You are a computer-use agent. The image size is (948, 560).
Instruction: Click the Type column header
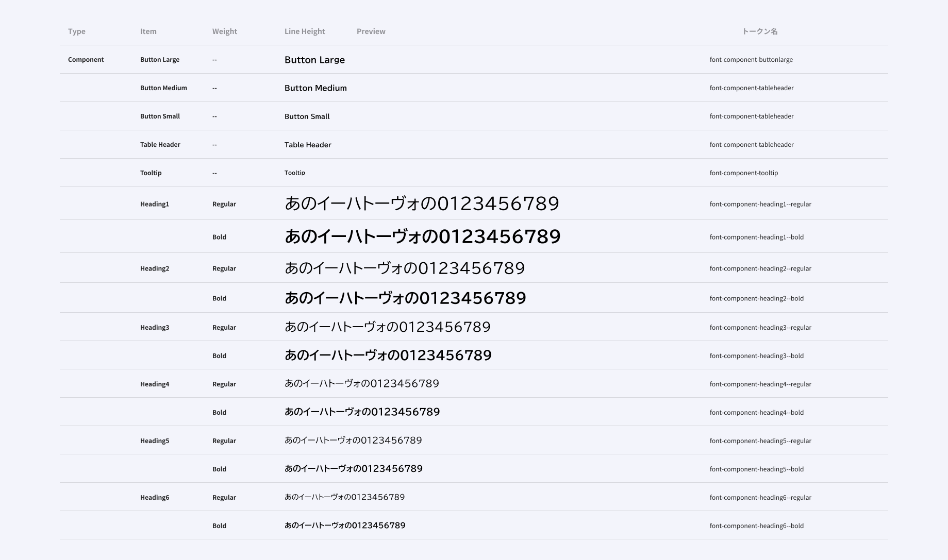(x=77, y=31)
